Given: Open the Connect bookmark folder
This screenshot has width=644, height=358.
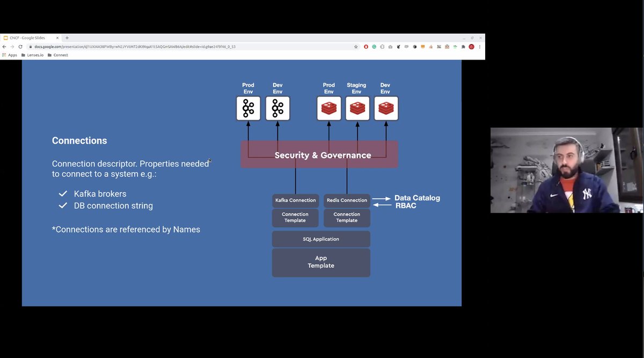Looking at the screenshot, I should [58, 55].
